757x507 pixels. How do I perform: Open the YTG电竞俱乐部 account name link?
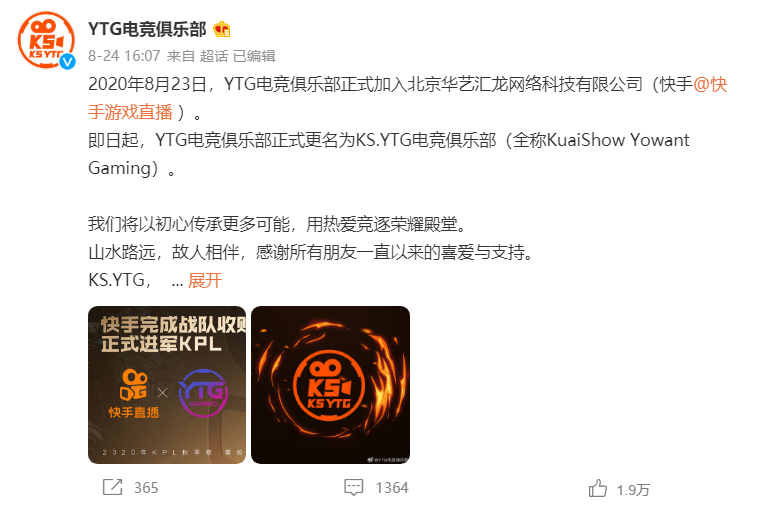[147, 29]
